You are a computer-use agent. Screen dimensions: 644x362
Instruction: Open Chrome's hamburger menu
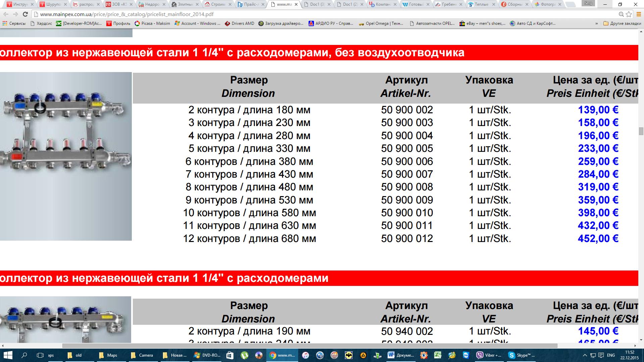click(x=638, y=14)
